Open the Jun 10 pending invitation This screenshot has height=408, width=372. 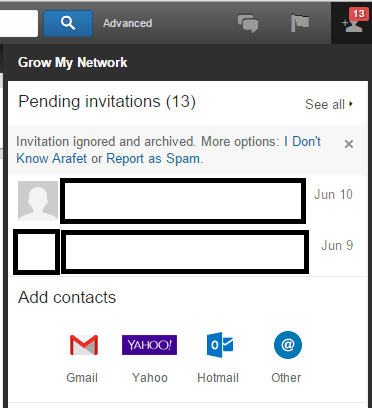pos(183,201)
